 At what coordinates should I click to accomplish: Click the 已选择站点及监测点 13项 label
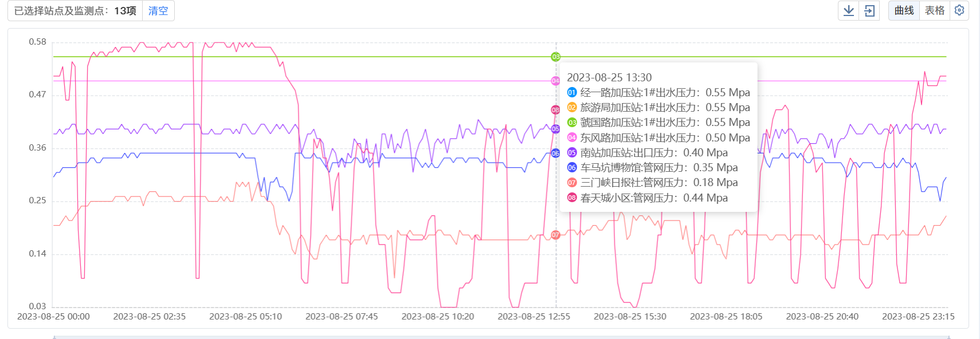click(x=75, y=11)
